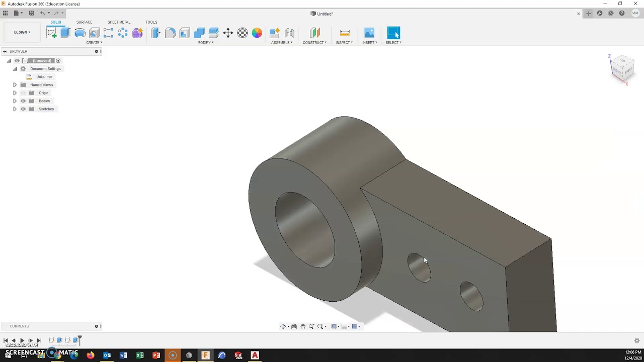
Task: Select the Fillet tool
Action: pyautogui.click(x=170, y=33)
